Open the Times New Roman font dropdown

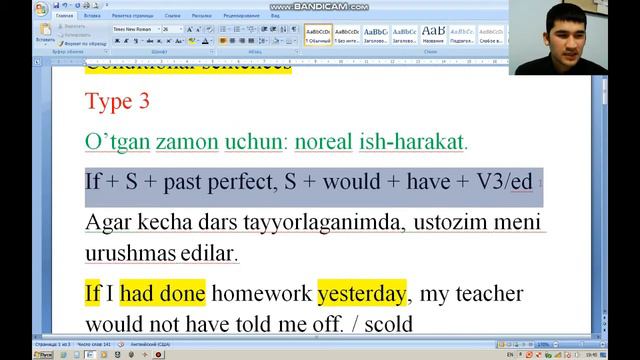(x=158, y=29)
